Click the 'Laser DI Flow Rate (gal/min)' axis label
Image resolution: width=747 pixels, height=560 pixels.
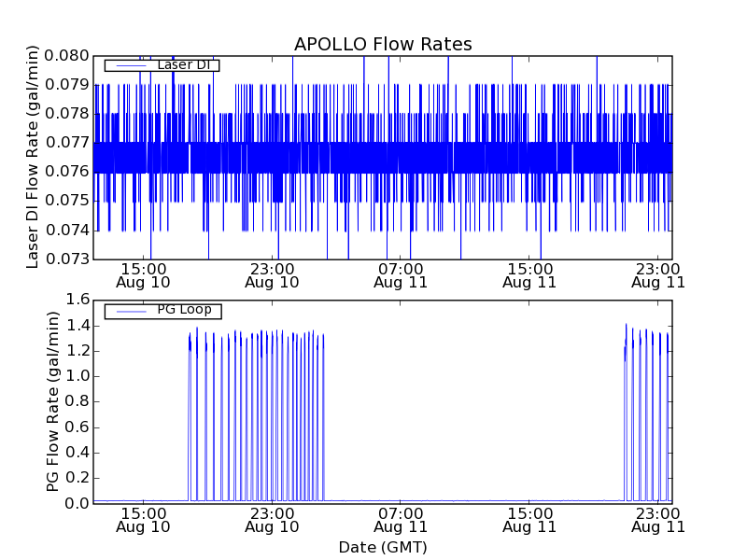tap(33, 157)
